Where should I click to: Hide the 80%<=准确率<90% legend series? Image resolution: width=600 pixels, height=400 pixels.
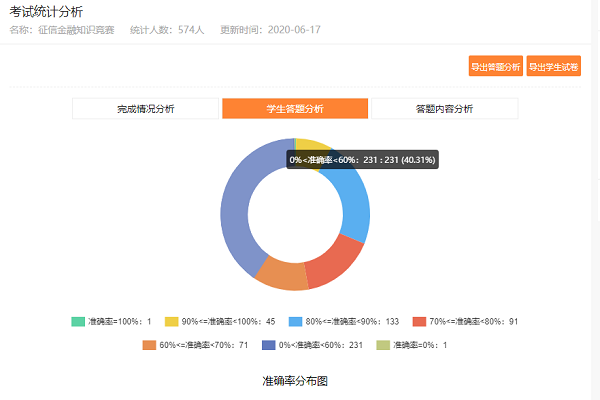pyautogui.click(x=344, y=322)
